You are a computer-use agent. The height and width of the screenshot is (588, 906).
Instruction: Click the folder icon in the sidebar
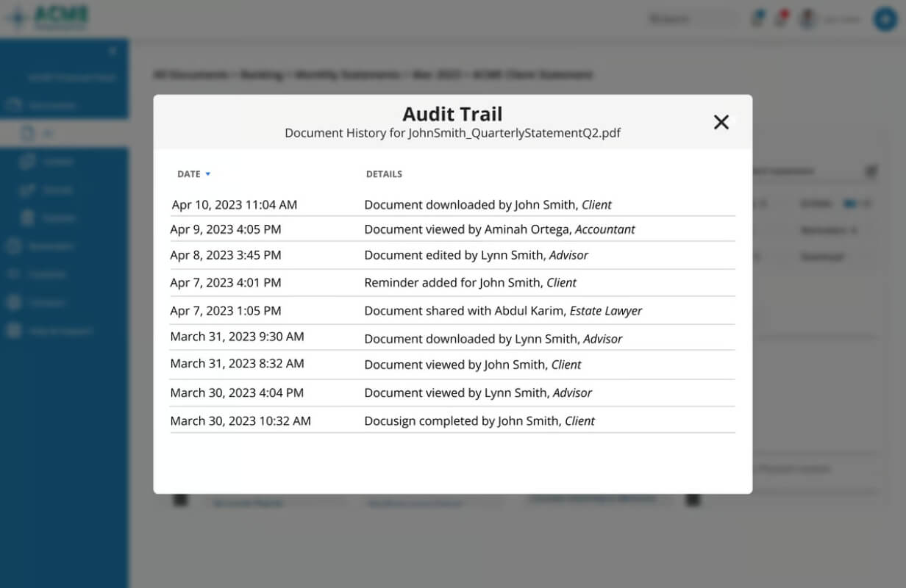(x=13, y=105)
